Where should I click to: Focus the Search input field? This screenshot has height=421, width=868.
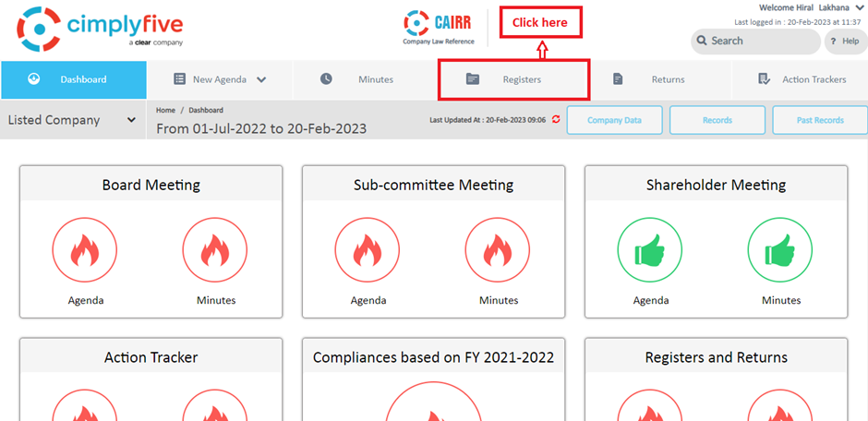[755, 42]
